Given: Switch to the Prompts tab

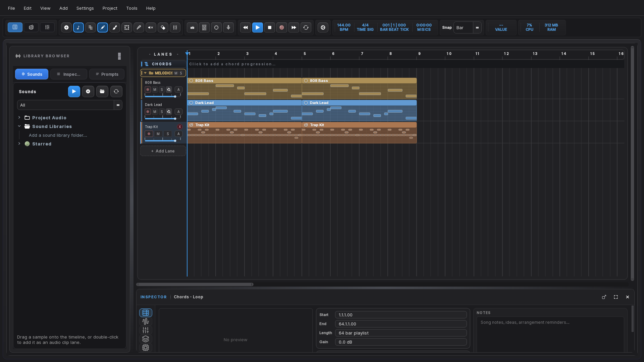Looking at the screenshot, I should [107, 74].
